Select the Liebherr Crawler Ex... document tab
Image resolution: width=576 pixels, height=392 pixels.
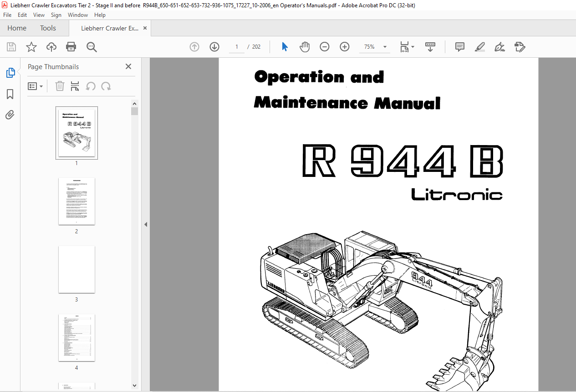(110, 28)
